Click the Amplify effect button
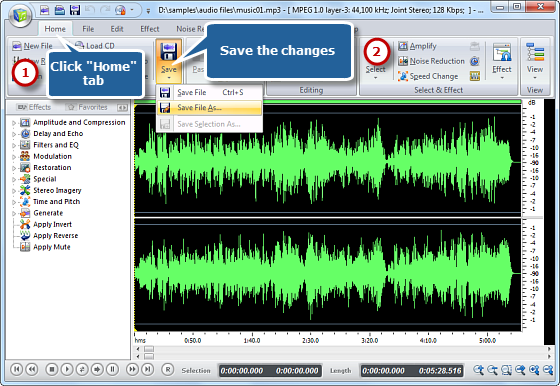This screenshot has width=560, height=386. pyautogui.click(x=418, y=46)
